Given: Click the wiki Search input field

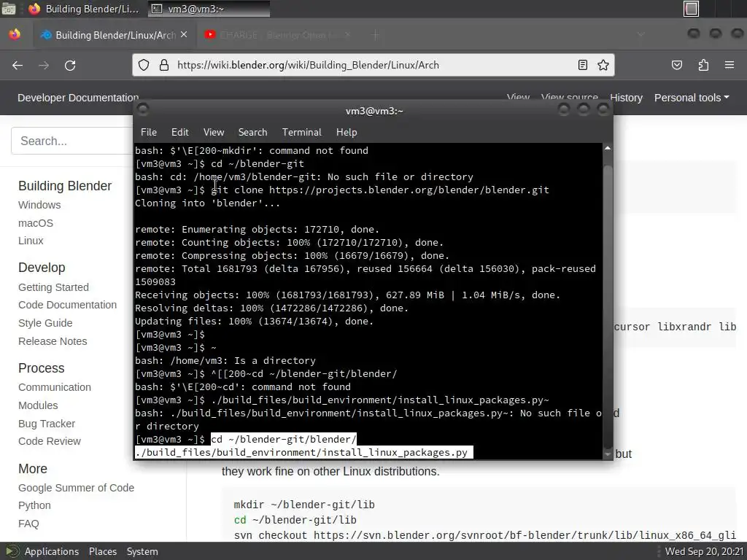Looking at the screenshot, I should click(72, 141).
